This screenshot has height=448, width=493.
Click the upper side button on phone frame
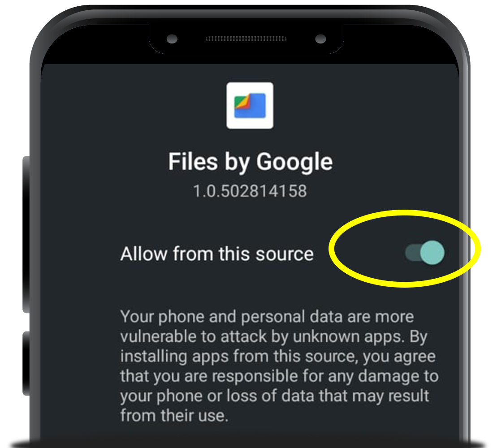(26, 234)
